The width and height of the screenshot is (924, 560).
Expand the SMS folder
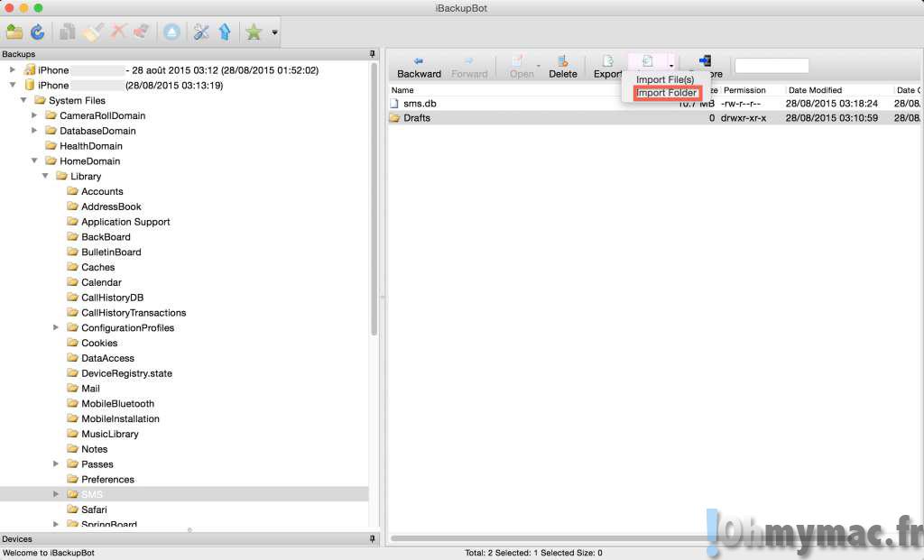point(56,494)
